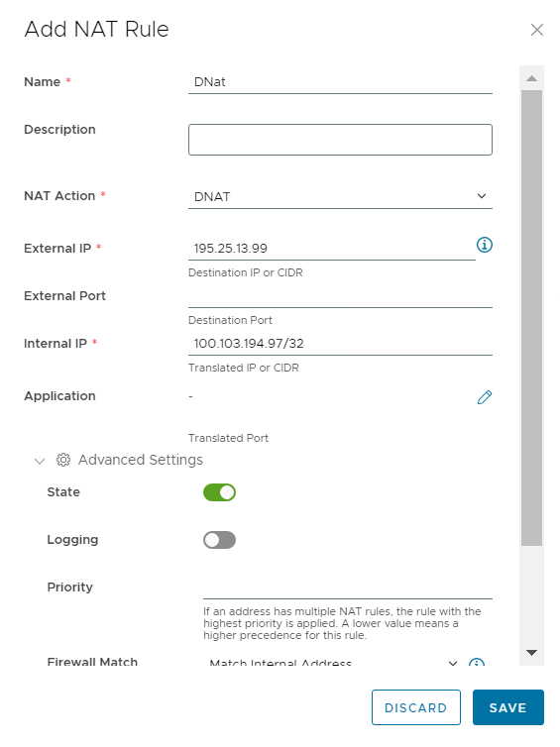
Task: Edit Application with the pencil icon
Action: (x=485, y=397)
